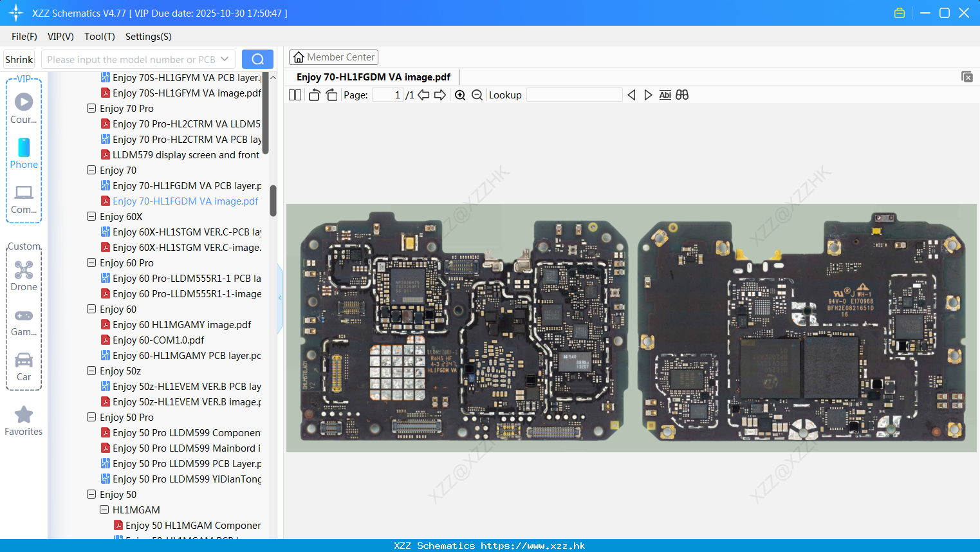Viewport: 980px width, 552px height.
Task: Collapse the Enjoy 70 tree node
Action: click(x=91, y=170)
